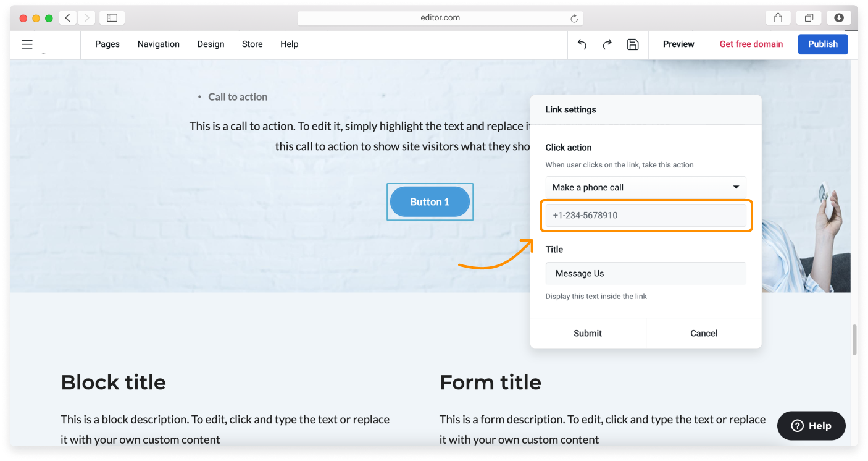Click the Block title heading
The height and width of the screenshot is (461, 868).
click(x=114, y=383)
